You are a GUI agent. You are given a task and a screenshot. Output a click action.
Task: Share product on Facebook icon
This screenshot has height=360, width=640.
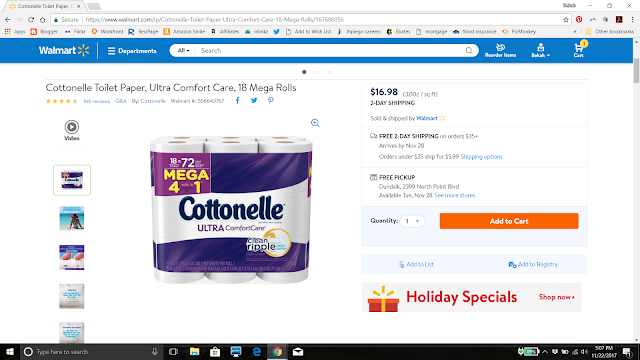click(x=238, y=100)
